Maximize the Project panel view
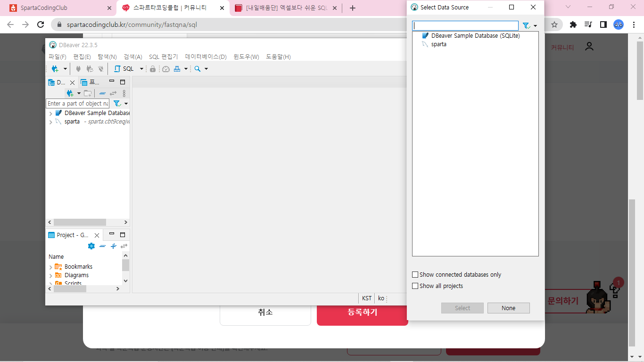 tap(123, 234)
